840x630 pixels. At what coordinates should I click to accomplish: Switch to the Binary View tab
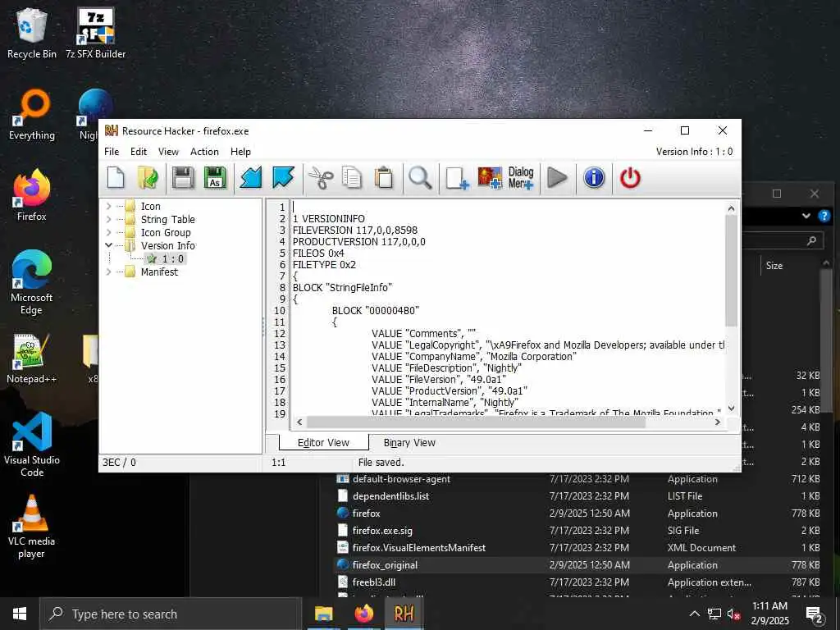409,442
